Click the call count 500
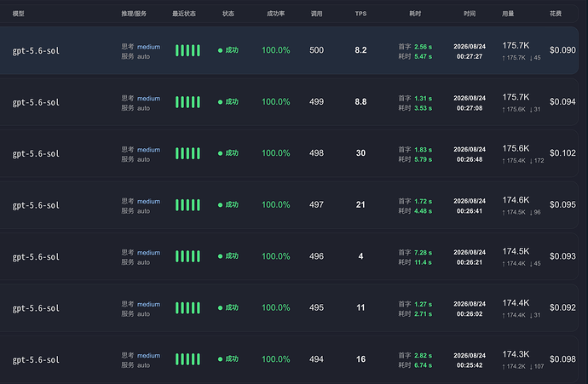The height and width of the screenshot is (384, 588). pos(316,50)
